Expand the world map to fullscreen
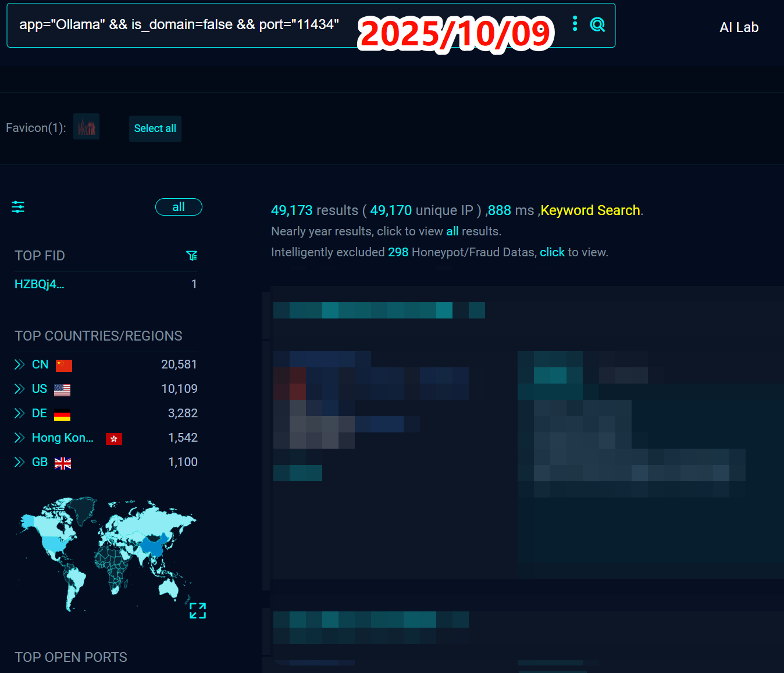Image resolution: width=784 pixels, height=673 pixels. pos(198,610)
